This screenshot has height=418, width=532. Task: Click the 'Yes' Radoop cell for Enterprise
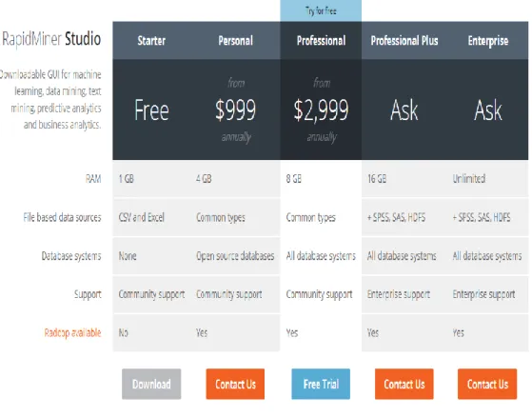coord(458,332)
